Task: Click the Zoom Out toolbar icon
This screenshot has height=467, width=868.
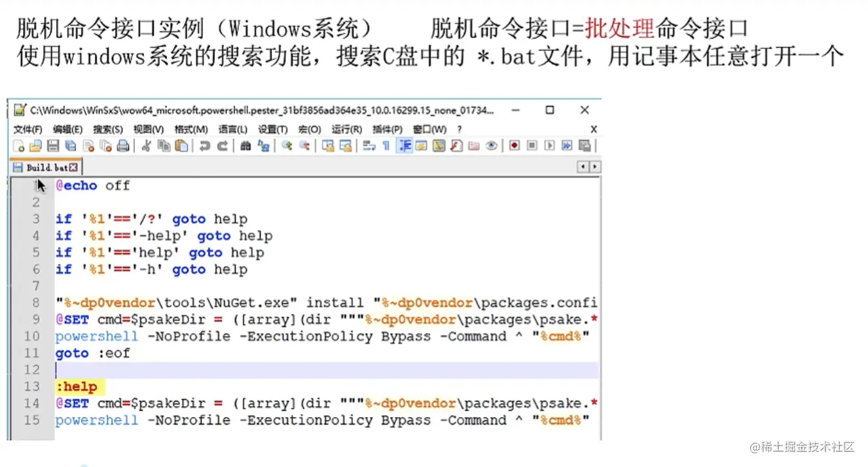Action: tap(304, 145)
